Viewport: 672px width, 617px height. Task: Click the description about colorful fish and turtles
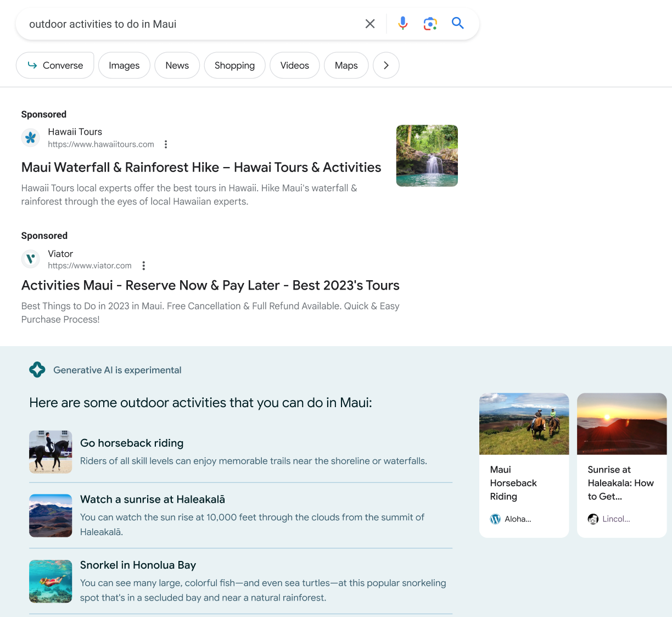[263, 590]
